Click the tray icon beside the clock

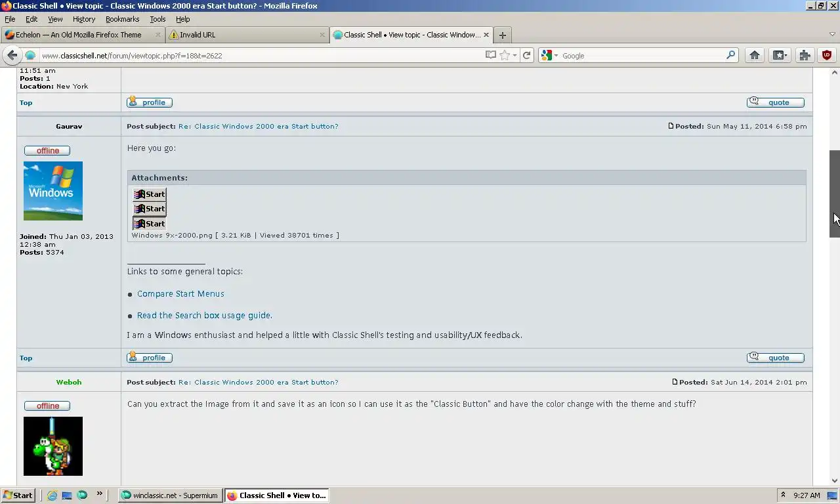(831, 495)
